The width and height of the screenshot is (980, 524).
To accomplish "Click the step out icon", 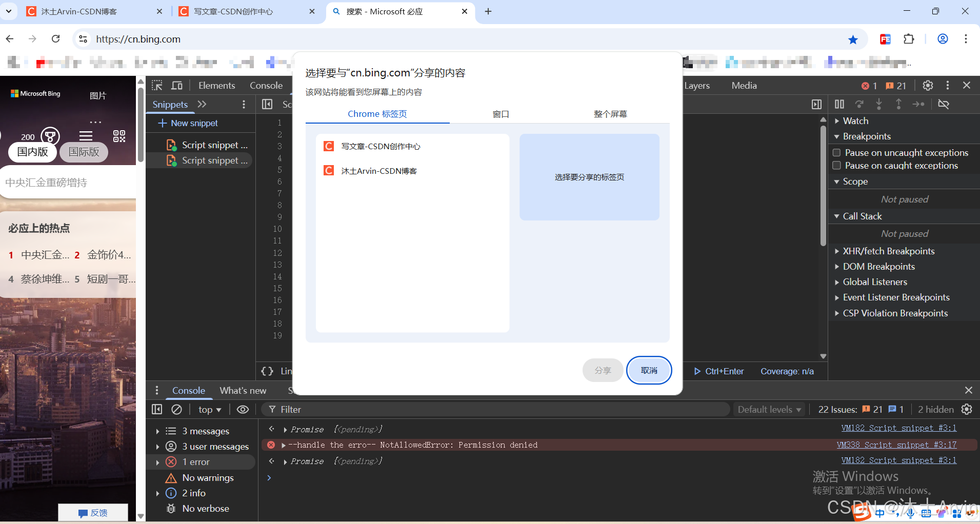I will [x=898, y=104].
